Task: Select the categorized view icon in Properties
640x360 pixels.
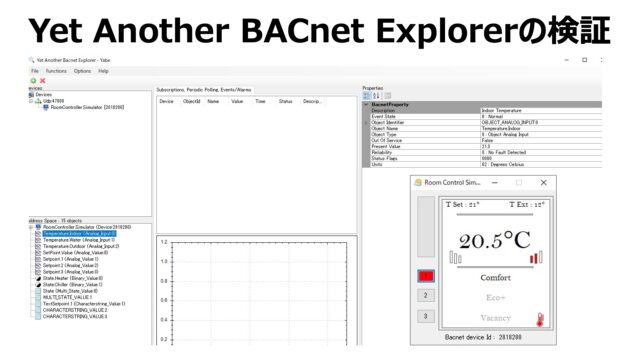Action: click(x=367, y=96)
